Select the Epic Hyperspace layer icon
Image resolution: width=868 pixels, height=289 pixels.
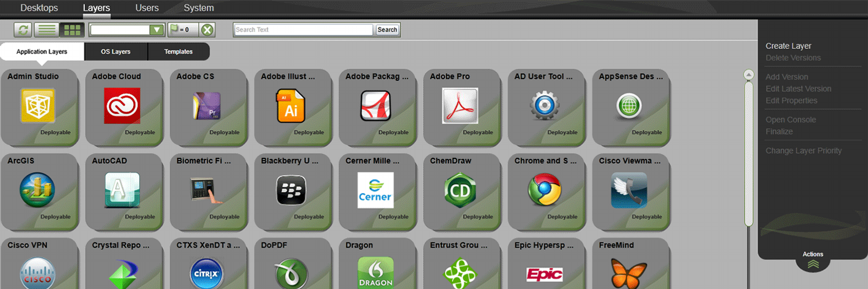(x=545, y=273)
